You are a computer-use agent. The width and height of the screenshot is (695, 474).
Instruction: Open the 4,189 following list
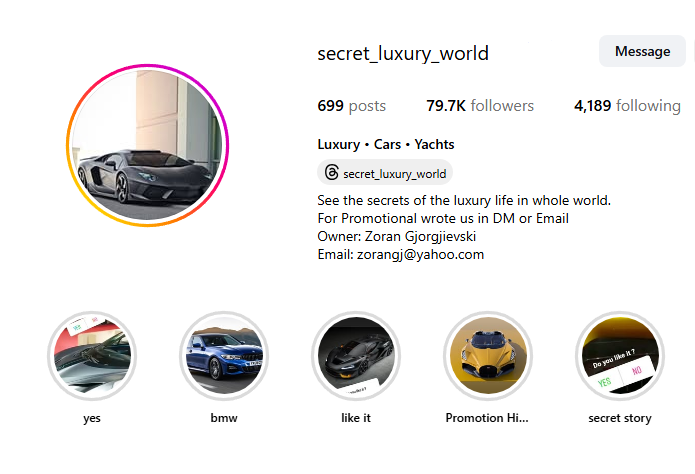(627, 106)
